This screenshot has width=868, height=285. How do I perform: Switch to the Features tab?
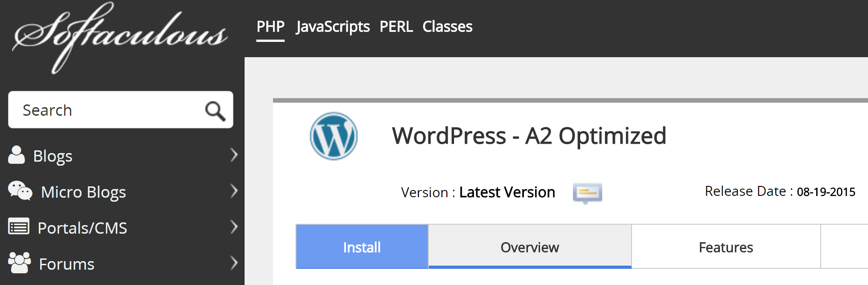[726, 246]
